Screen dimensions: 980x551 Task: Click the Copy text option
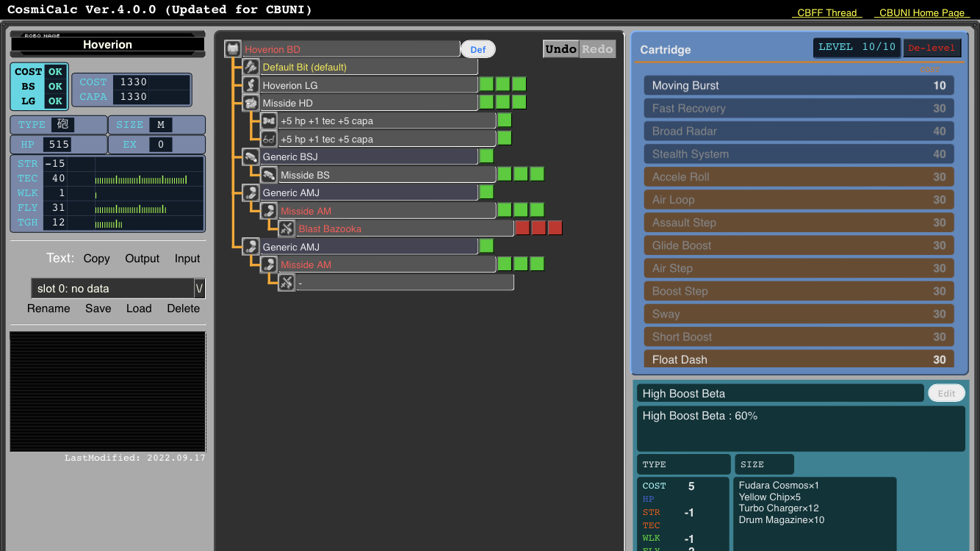96,259
